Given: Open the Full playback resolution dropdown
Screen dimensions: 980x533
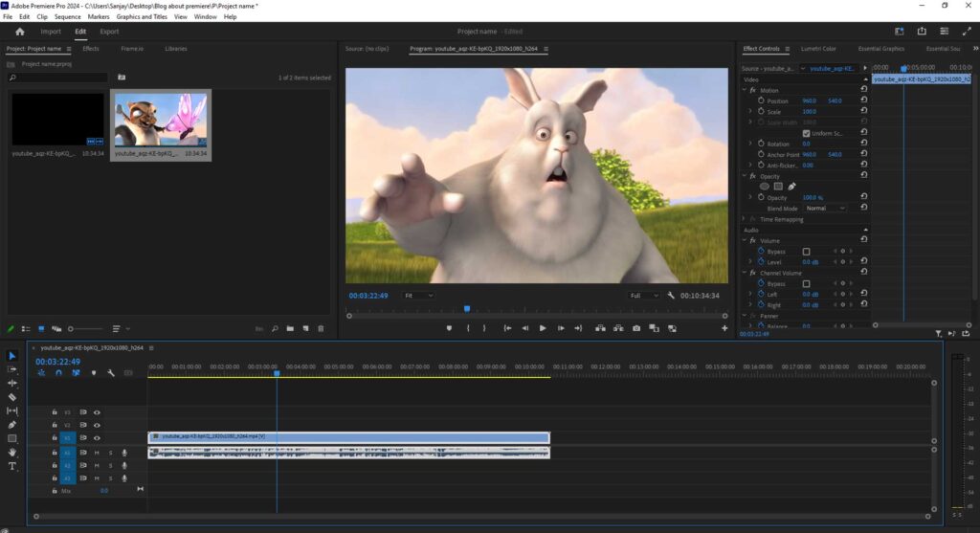Looking at the screenshot, I should pos(644,296).
